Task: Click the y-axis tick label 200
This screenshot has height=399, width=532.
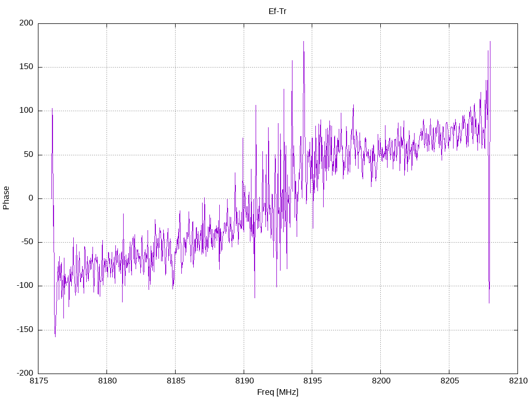Action: click(x=26, y=23)
